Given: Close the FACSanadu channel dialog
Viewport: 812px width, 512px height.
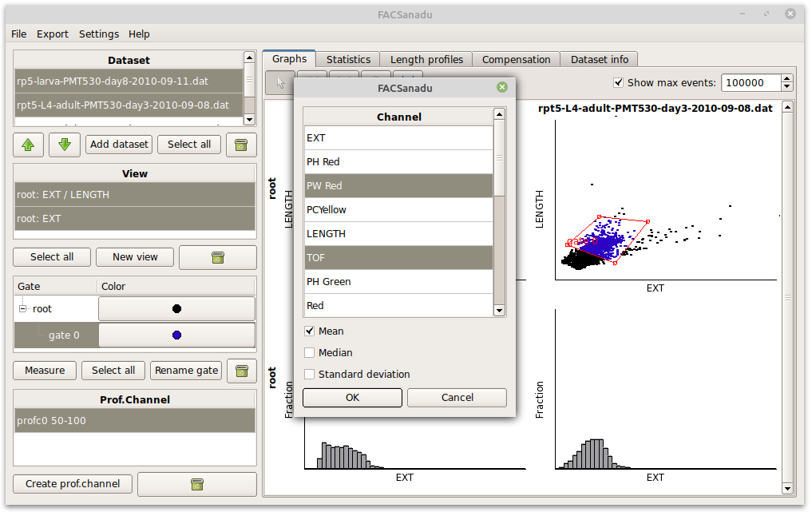Looking at the screenshot, I should (501, 87).
